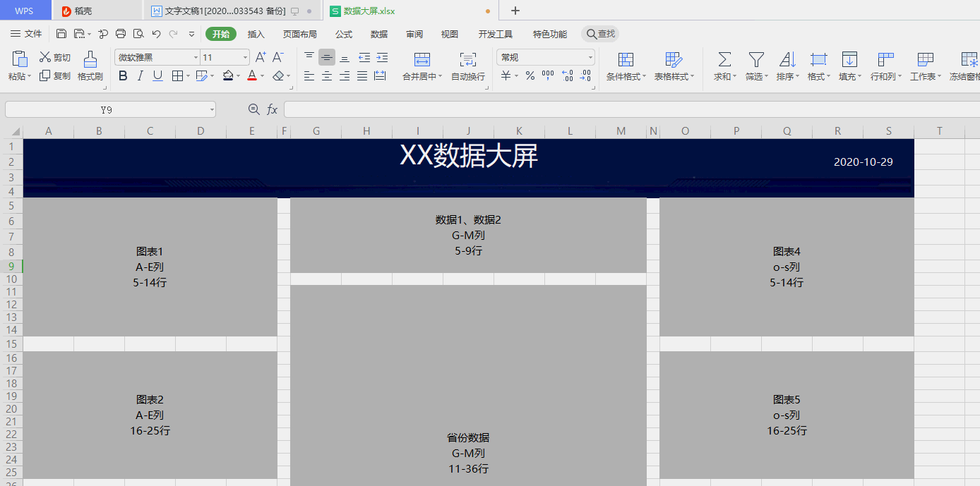Viewport: 980px width, 486px height.
Task: Toggle horizontal center alignment
Action: (327, 75)
